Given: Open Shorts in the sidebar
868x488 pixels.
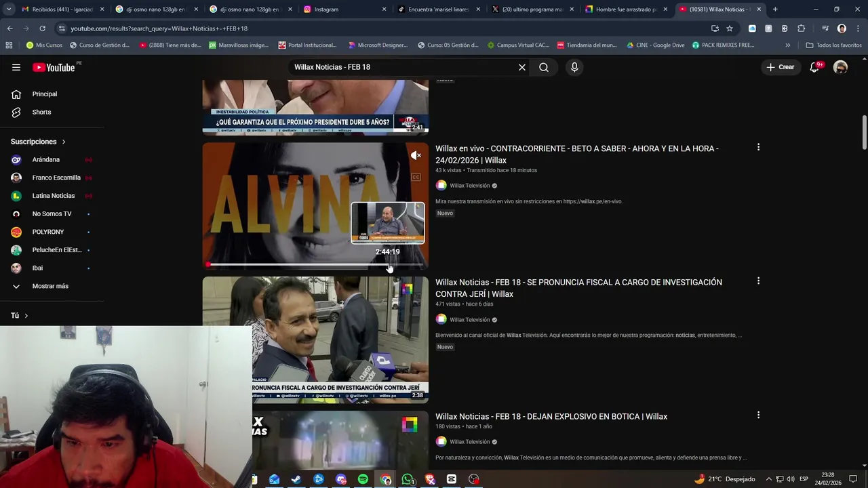Looking at the screenshot, I should pos(41,112).
